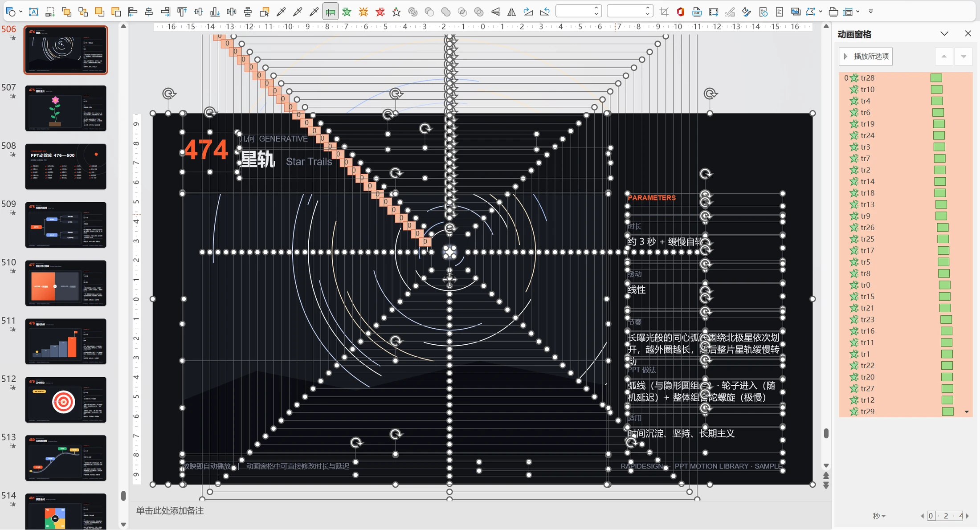
Task: Insert a text box
Action: click(33, 12)
